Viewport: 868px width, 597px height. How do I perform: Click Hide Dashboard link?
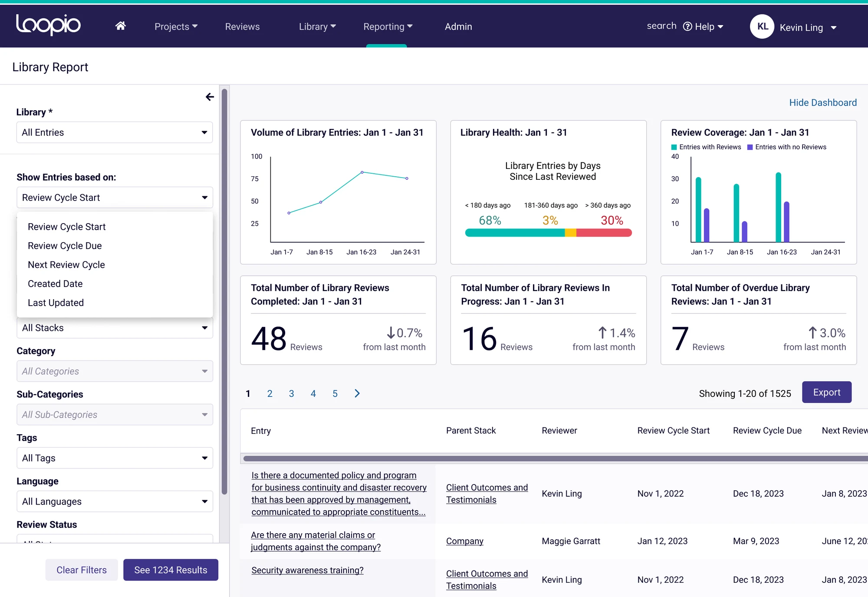click(x=823, y=102)
